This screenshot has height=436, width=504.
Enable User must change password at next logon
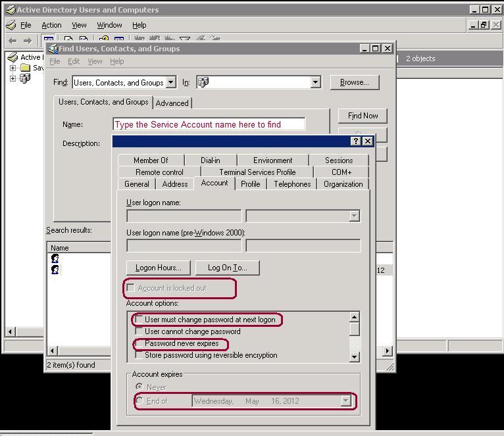tap(139, 320)
